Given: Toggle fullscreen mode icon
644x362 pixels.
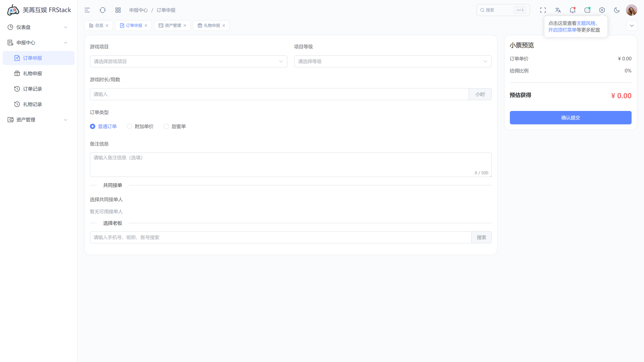Looking at the screenshot, I should click(x=543, y=10).
